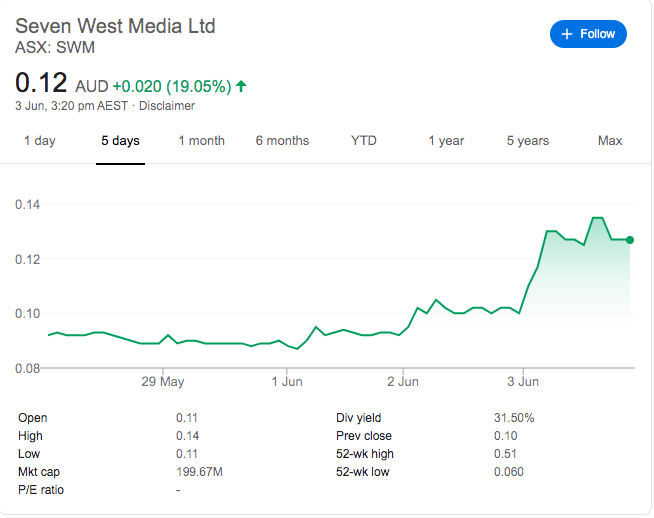
Task: Click the ASX: SWM ticker text
Action: [x=55, y=47]
